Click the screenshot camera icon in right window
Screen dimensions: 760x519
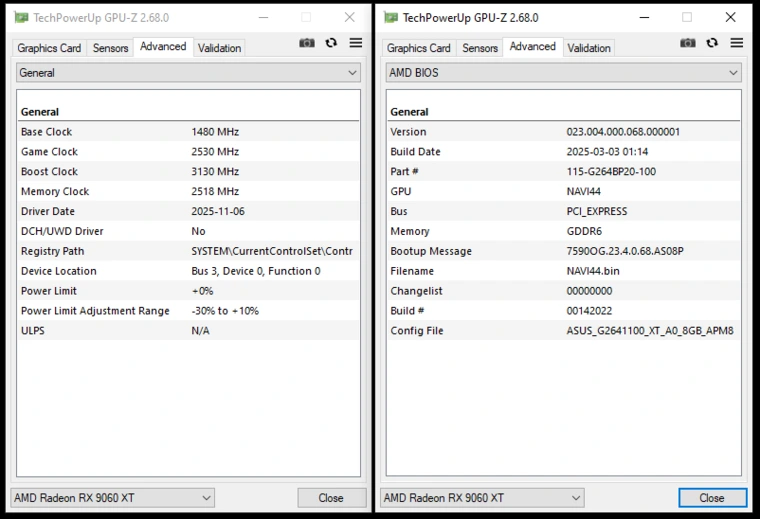click(x=688, y=43)
